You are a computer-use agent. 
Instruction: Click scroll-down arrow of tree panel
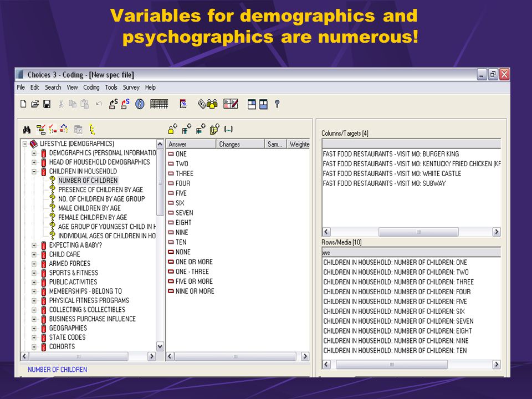pyautogui.click(x=160, y=346)
